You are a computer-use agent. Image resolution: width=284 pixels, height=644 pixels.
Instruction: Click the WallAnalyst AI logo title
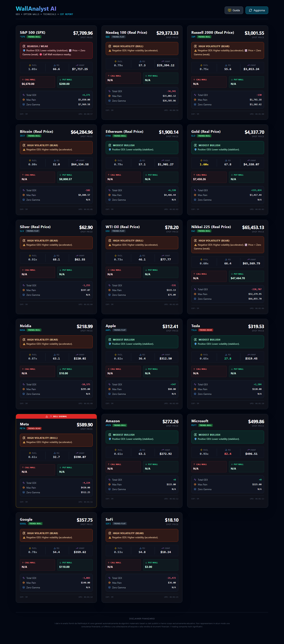click(x=36, y=9)
